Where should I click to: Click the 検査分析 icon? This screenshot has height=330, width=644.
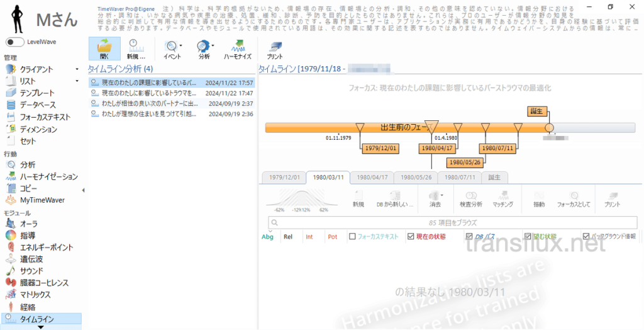coord(470,198)
